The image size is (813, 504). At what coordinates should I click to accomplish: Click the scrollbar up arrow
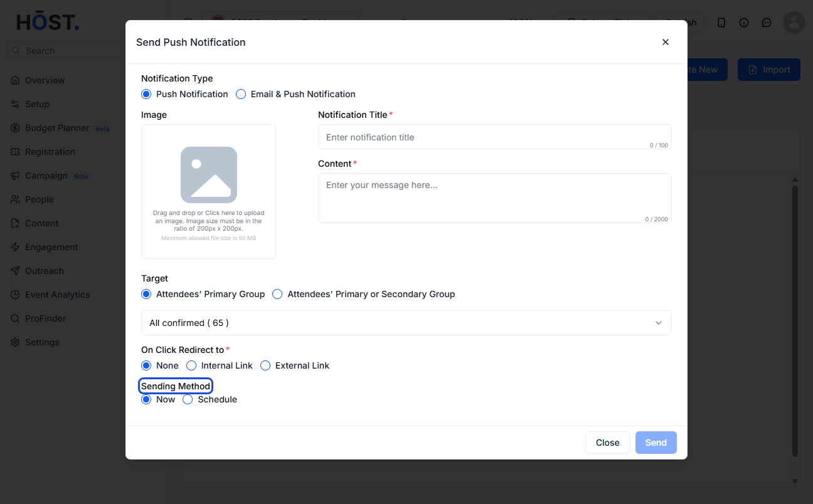click(795, 181)
